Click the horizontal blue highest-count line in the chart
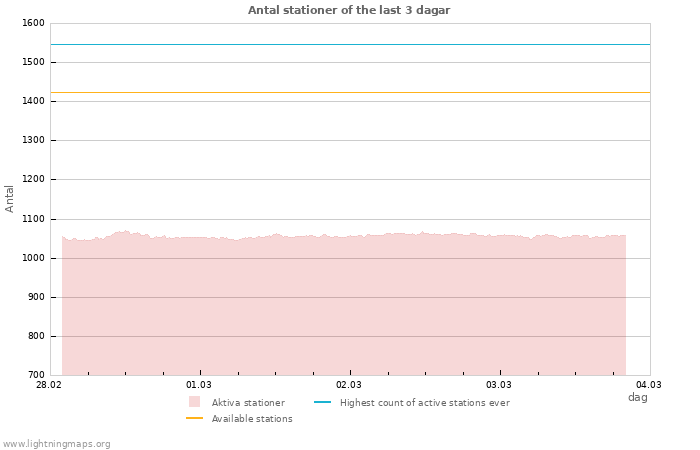The height and width of the screenshot is (450, 700). pos(350,44)
